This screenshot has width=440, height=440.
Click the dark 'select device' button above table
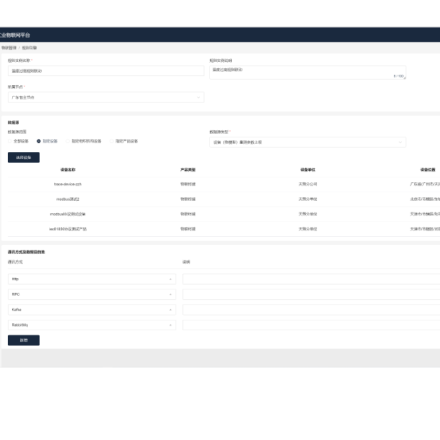click(24, 157)
